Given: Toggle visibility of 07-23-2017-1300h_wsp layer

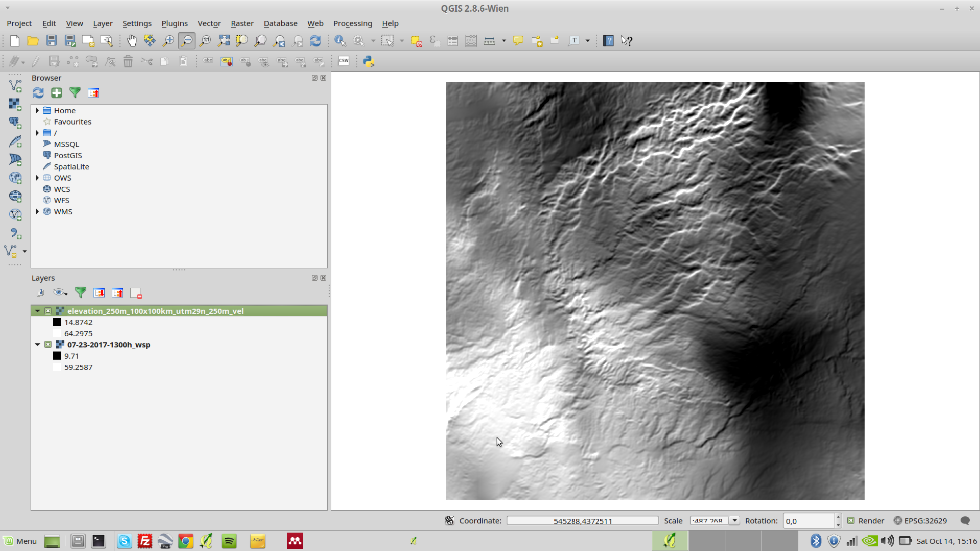Looking at the screenshot, I should pyautogui.click(x=48, y=344).
